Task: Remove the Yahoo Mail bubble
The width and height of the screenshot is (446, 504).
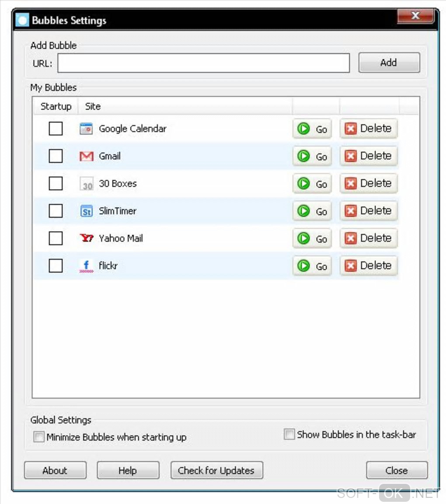Action: tap(369, 239)
